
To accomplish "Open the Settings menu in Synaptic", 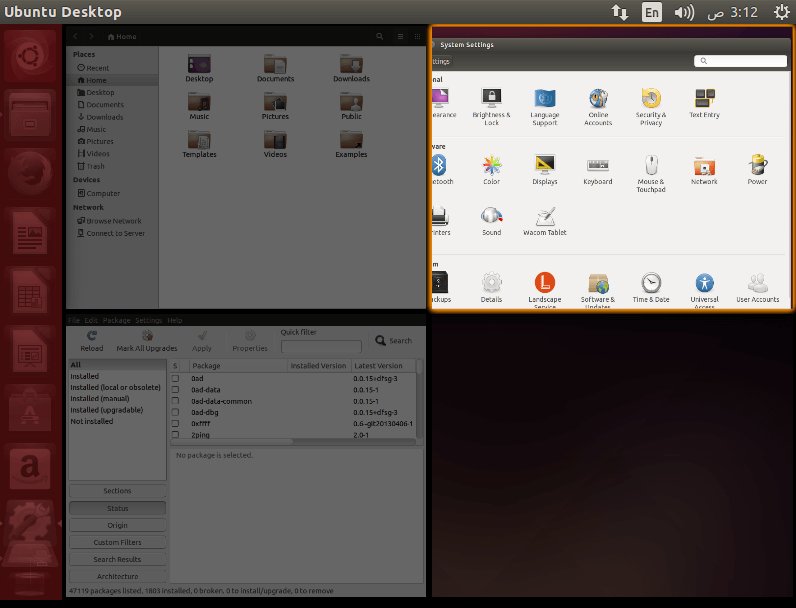I will tap(148, 320).
